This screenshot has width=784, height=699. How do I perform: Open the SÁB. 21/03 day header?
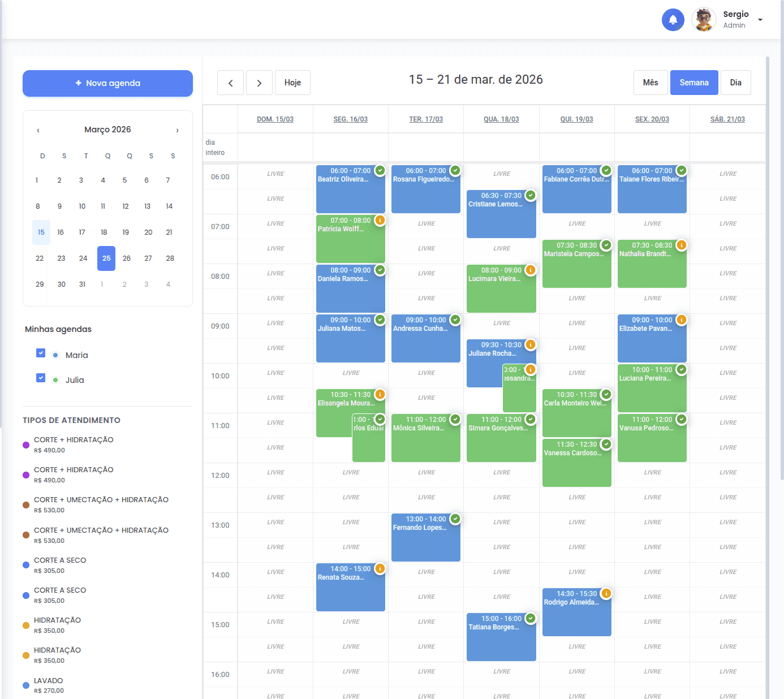pos(727,119)
